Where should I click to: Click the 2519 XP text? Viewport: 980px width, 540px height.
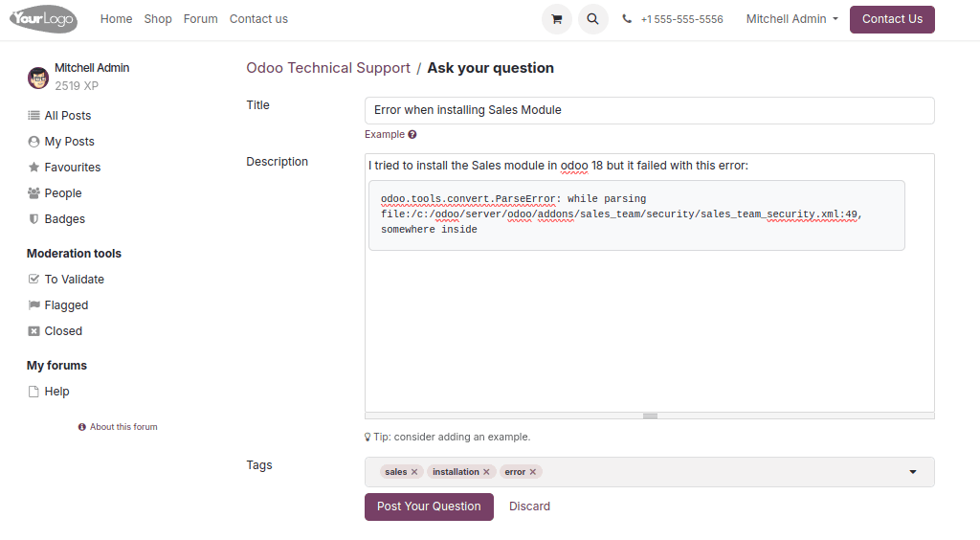coord(77,85)
